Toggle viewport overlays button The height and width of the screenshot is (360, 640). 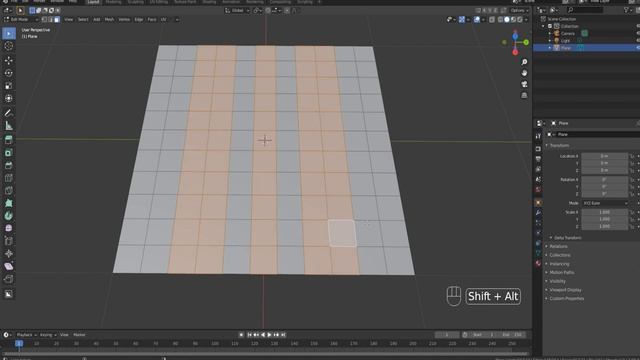477,20
